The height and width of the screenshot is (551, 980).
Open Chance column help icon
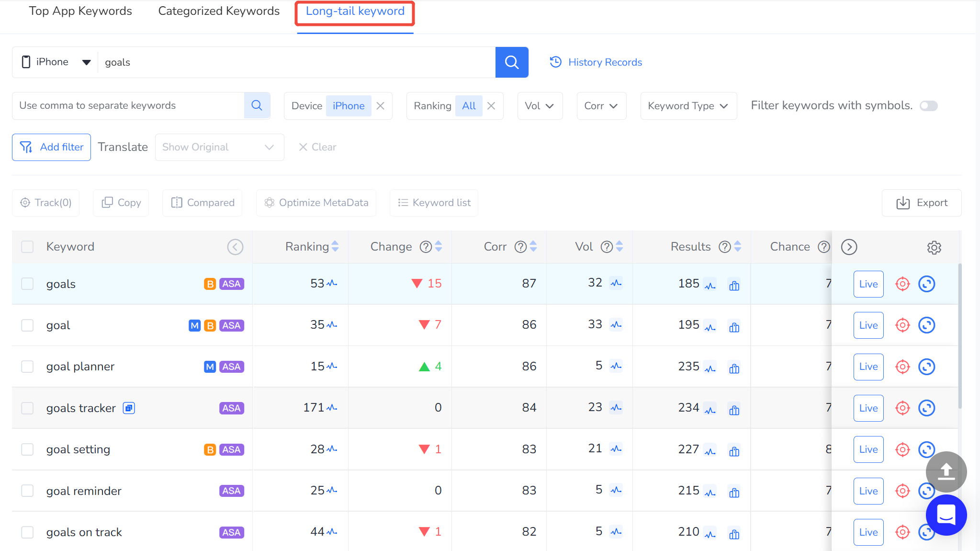[x=823, y=247]
